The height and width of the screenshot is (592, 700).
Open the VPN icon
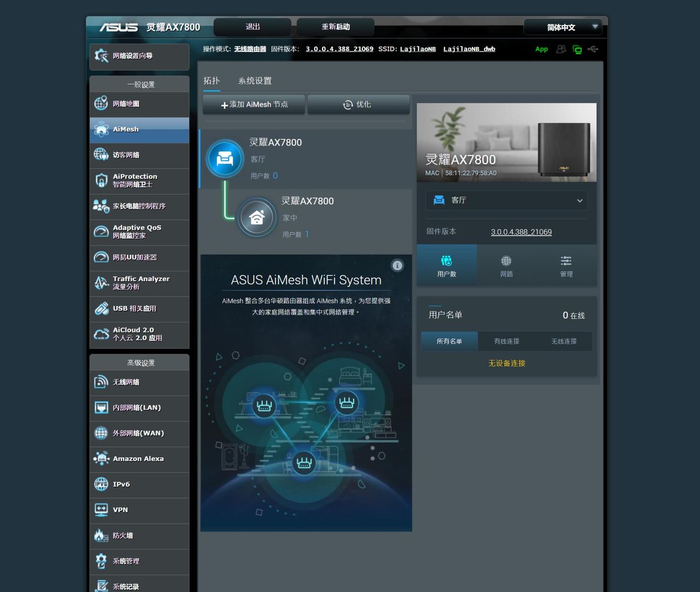101,510
